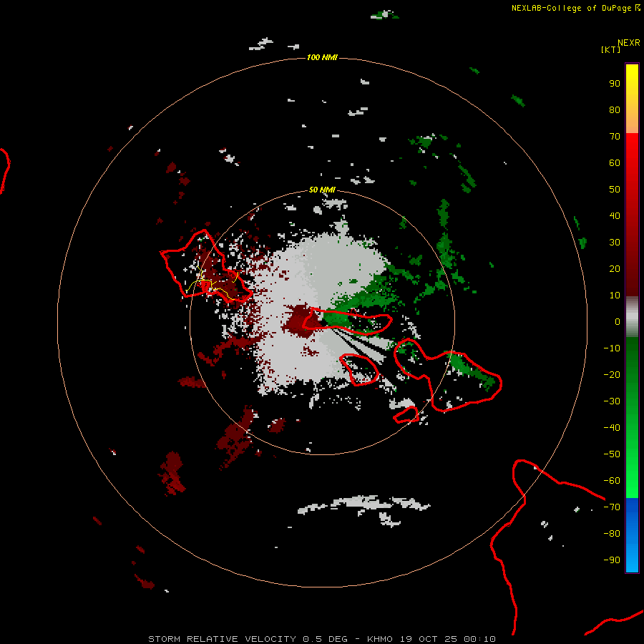Click the 10 value on velocity scale
644x644 pixels.
point(615,296)
